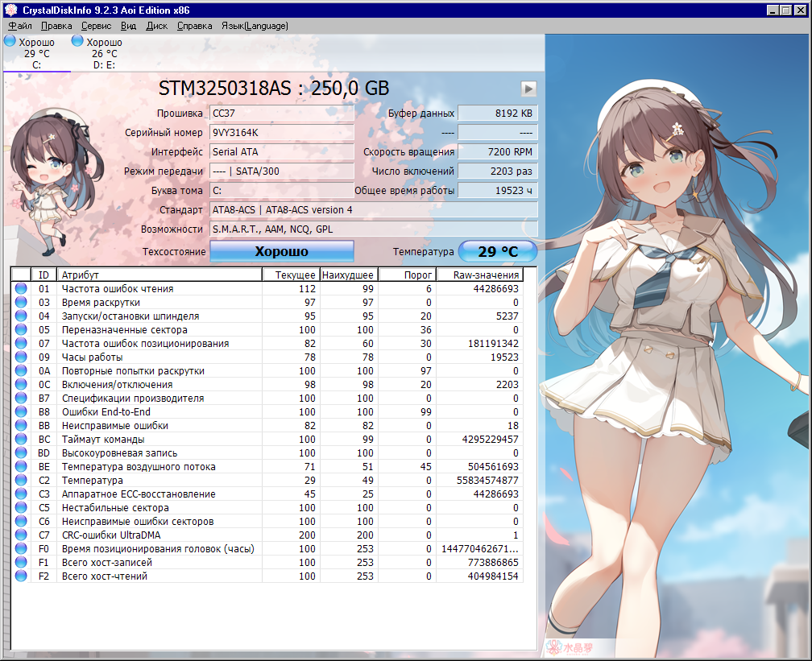Click the CrystalDiskInfo app icon in title bar
Viewport: 812px width, 661px height.
pyautogui.click(x=10, y=10)
